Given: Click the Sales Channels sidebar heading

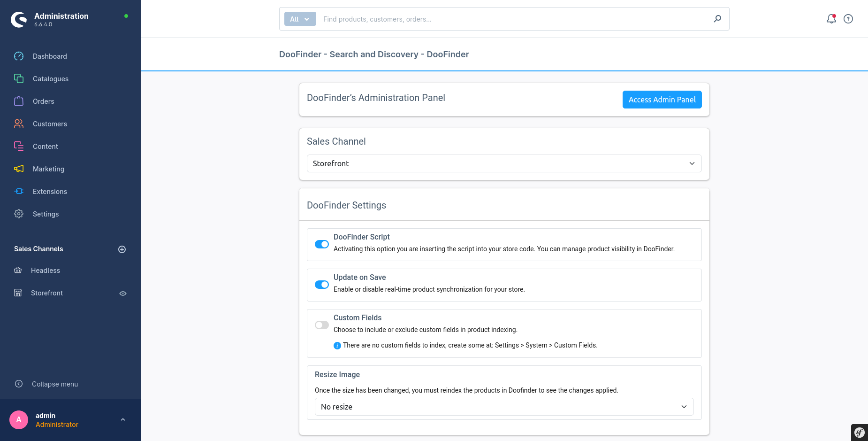Looking at the screenshot, I should coord(38,249).
